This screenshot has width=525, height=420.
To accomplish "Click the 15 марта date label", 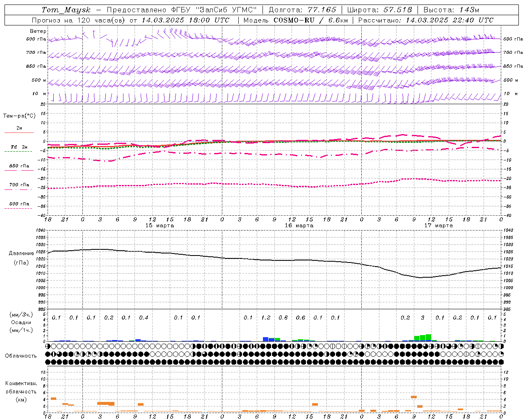I will click(160, 226).
